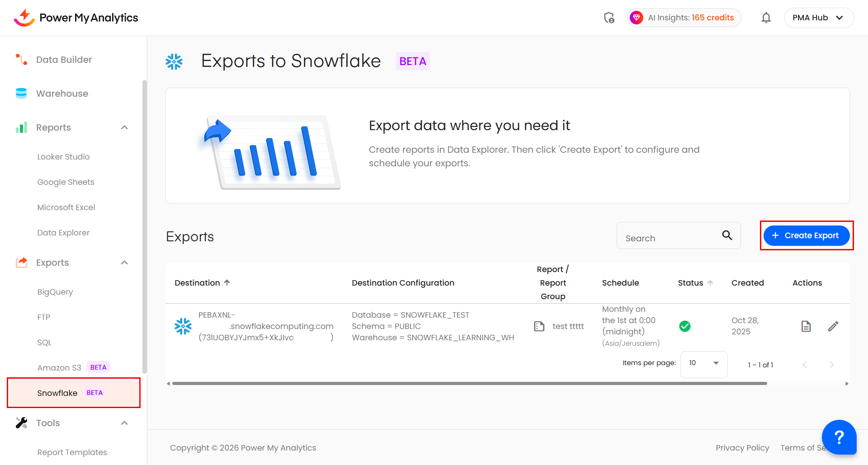The height and width of the screenshot is (465, 868).
Task: Click the blue help question mark bubble
Action: (839, 437)
